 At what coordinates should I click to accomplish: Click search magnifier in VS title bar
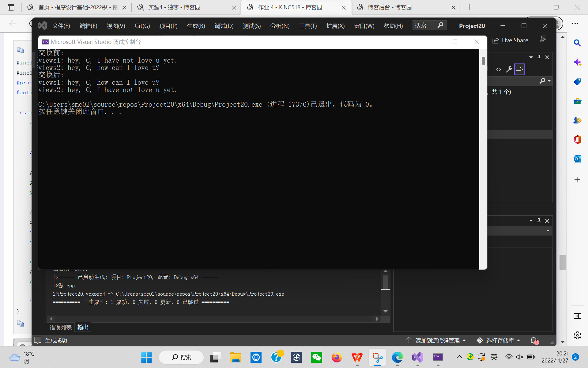pyautogui.click(x=440, y=25)
